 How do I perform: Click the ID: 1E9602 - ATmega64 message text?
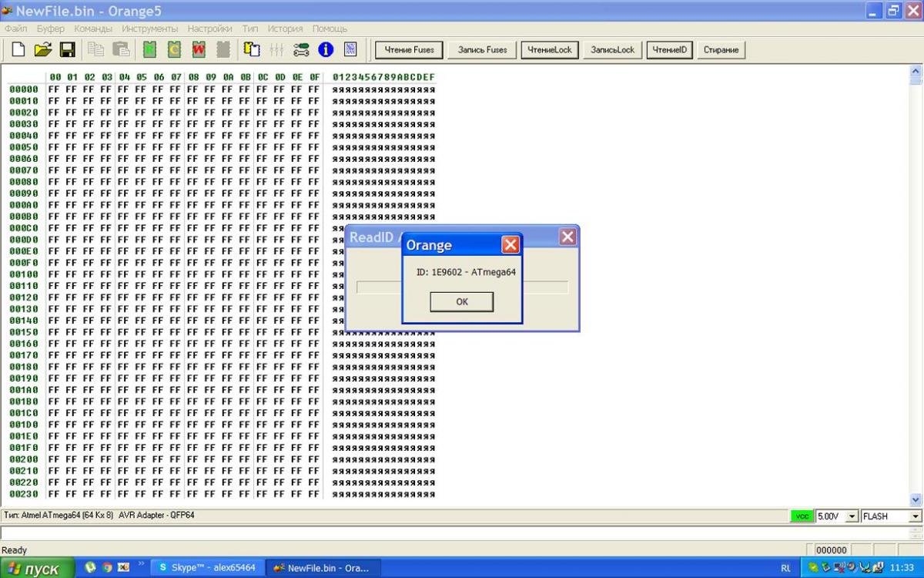point(466,272)
